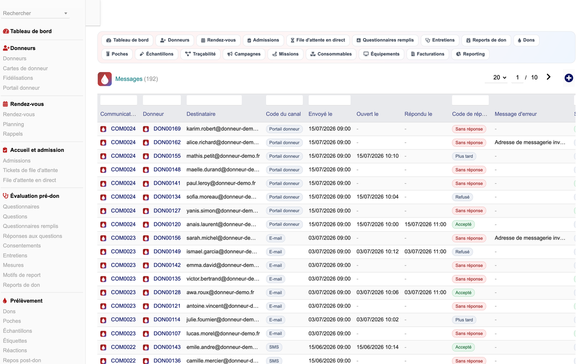Screen dimensions: 588x364
Task: Open Cartes de donneur in sidebar
Action: pyautogui.click(x=25, y=69)
